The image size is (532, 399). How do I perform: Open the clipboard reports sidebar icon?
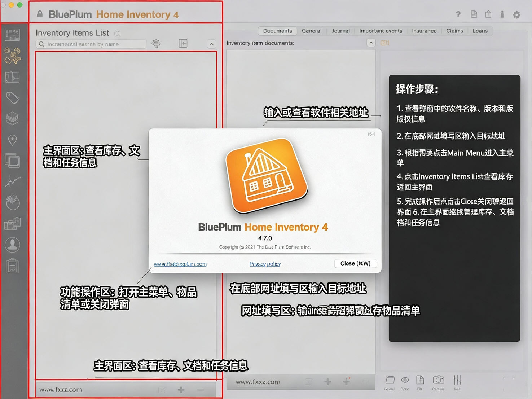pyautogui.click(x=12, y=266)
